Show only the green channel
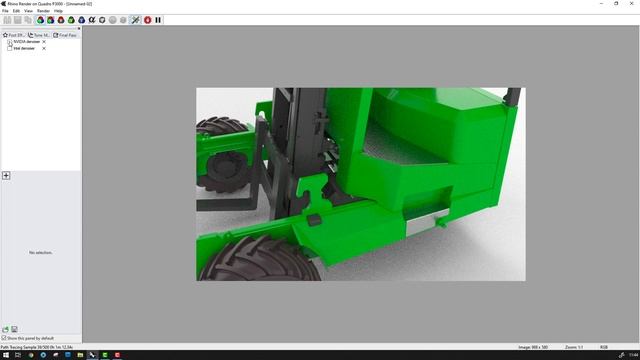Viewport: 640px width, 360px height. (71, 20)
